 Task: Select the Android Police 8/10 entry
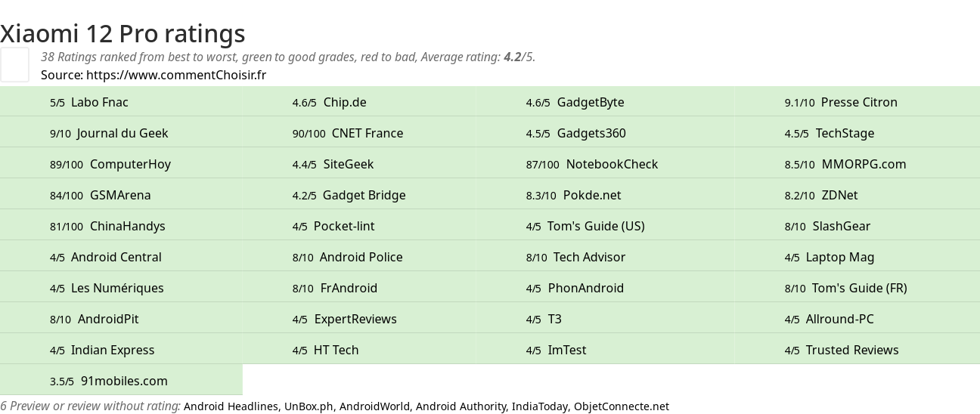coord(359,257)
